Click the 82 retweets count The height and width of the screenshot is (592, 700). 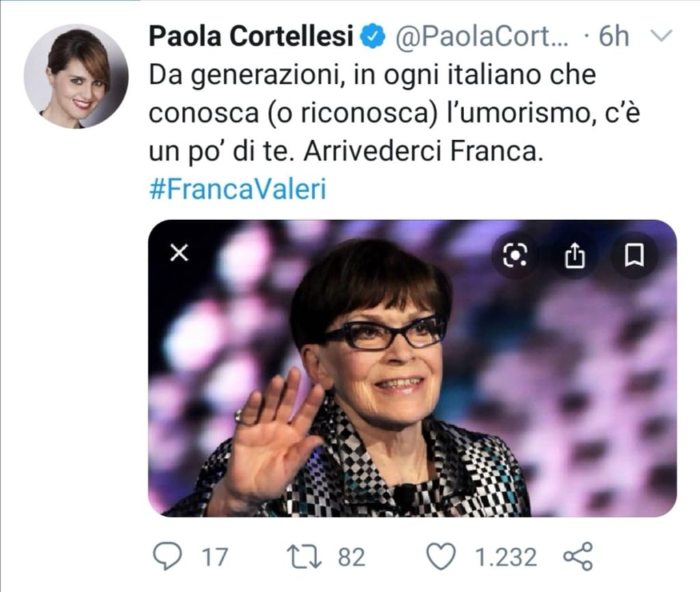(351, 557)
